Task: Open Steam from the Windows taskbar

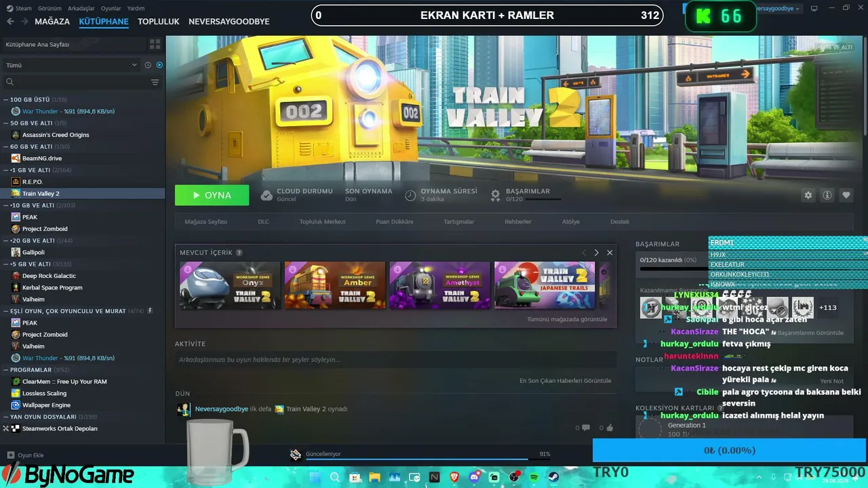Action: [553, 477]
